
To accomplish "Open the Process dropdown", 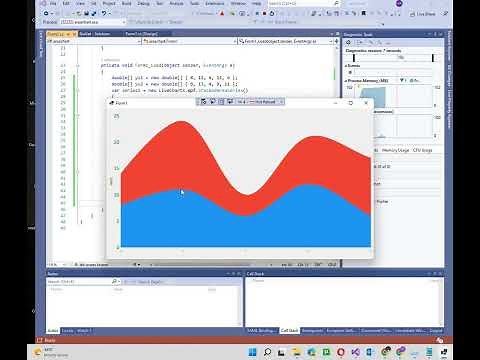I will pos(93,22).
